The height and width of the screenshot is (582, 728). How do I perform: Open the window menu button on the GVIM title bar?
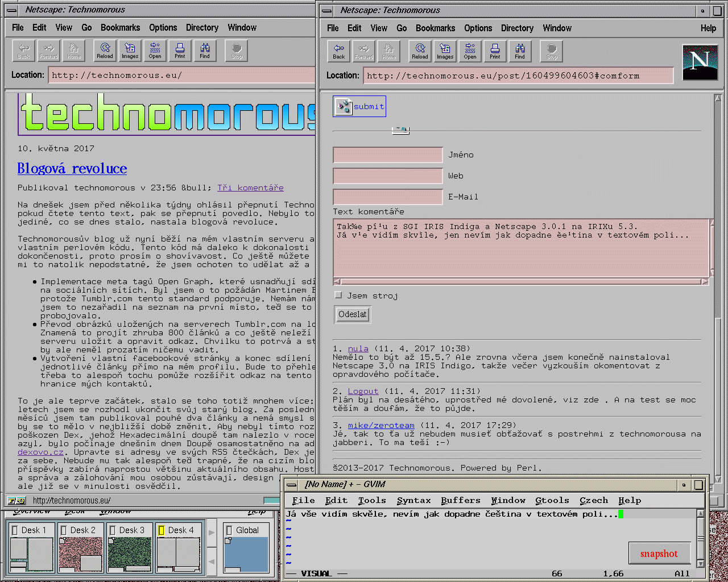click(x=292, y=485)
